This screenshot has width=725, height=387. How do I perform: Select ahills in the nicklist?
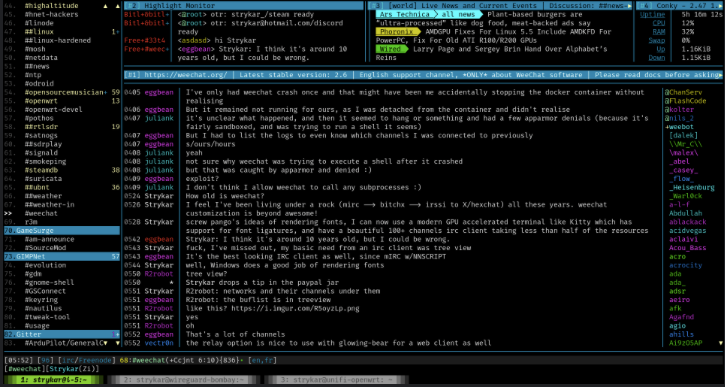point(682,334)
